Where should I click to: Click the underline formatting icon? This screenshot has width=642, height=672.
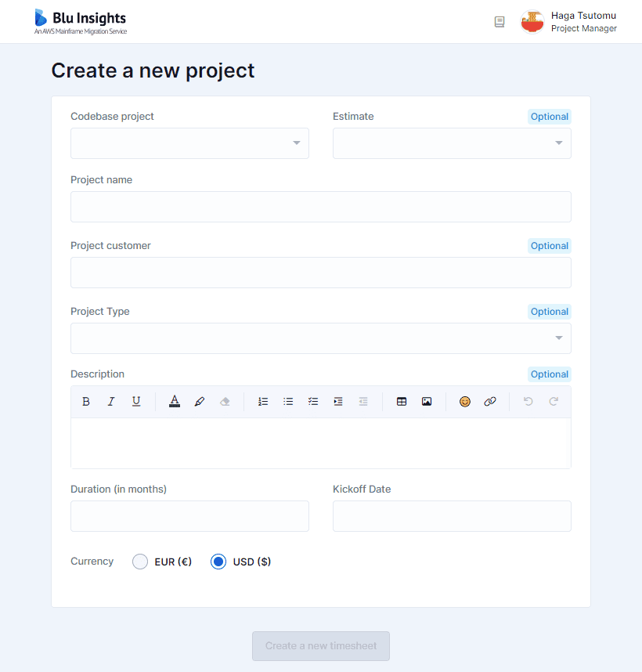coord(136,402)
